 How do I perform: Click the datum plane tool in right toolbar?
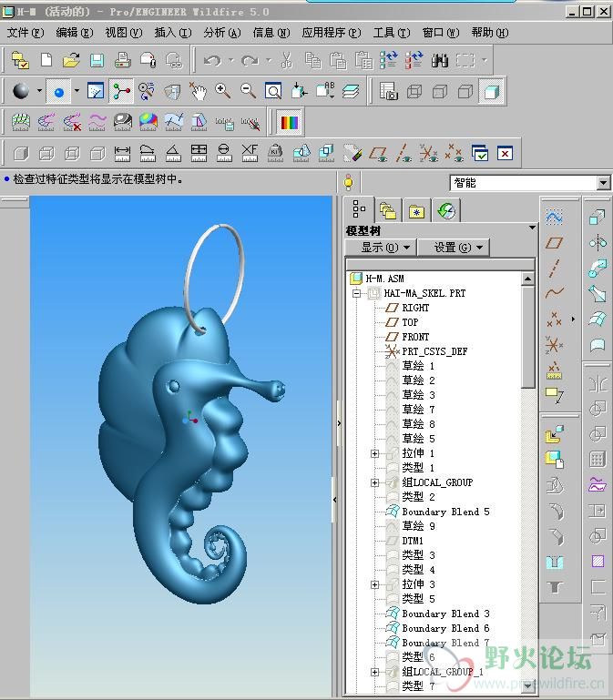(x=555, y=243)
